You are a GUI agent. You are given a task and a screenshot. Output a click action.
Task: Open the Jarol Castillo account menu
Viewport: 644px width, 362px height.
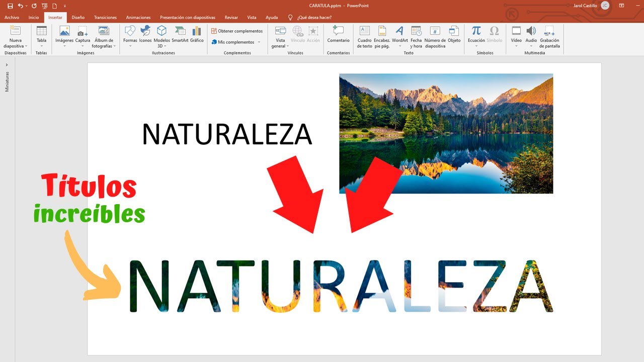[591, 6]
